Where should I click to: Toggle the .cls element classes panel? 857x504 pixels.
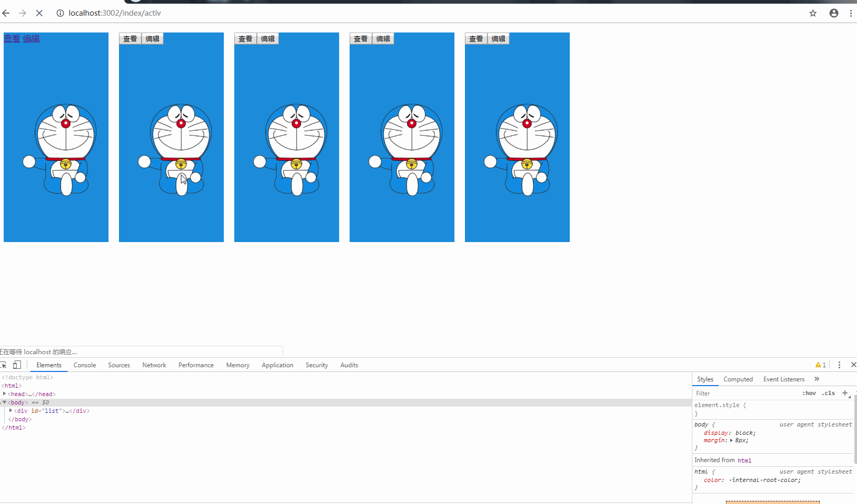coord(828,393)
